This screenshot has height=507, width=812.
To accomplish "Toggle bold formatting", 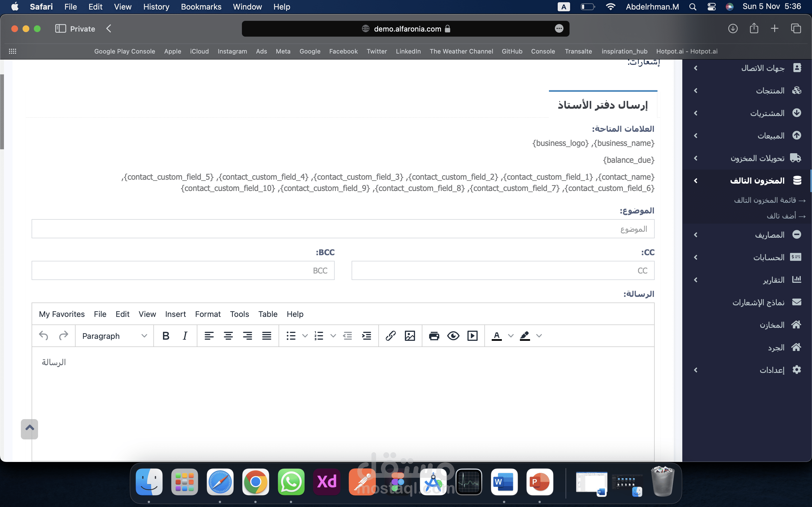I will tap(166, 336).
